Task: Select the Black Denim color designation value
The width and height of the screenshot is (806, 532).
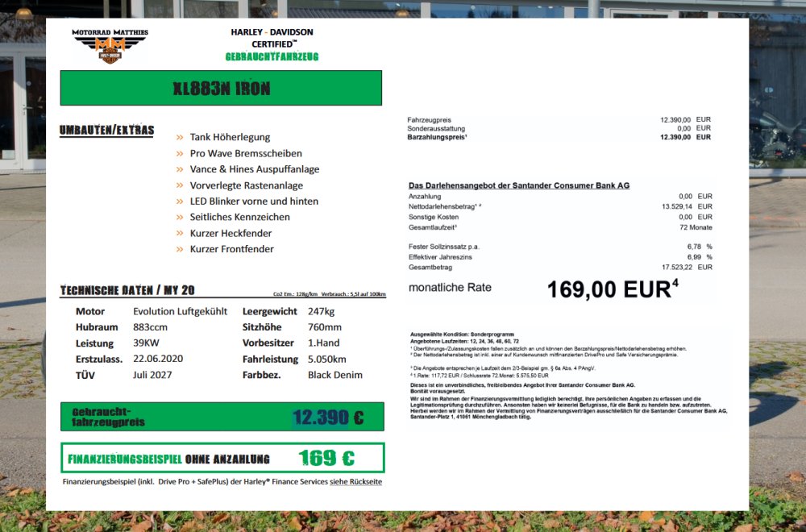Action: click(334, 375)
